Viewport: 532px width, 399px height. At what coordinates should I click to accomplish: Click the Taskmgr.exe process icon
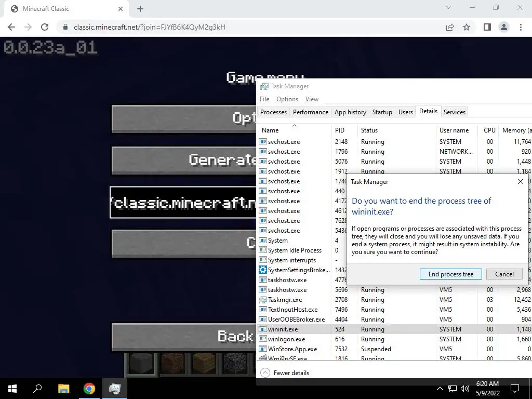[x=262, y=300]
